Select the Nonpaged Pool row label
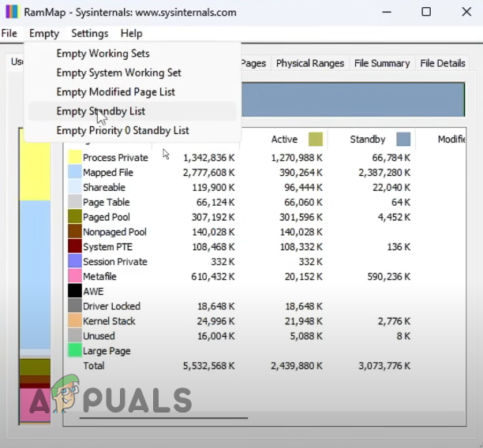Screen dimensions: 483x448 [x=114, y=232]
